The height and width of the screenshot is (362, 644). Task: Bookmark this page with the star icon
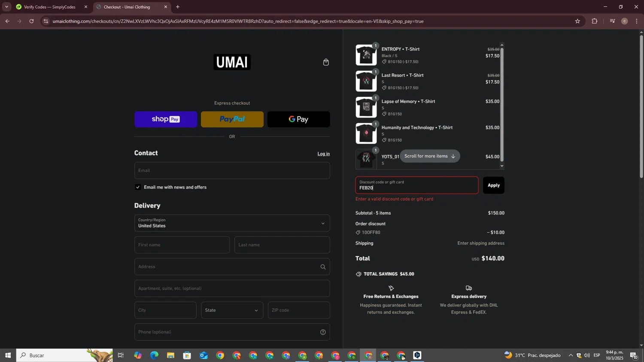(577, 21)
